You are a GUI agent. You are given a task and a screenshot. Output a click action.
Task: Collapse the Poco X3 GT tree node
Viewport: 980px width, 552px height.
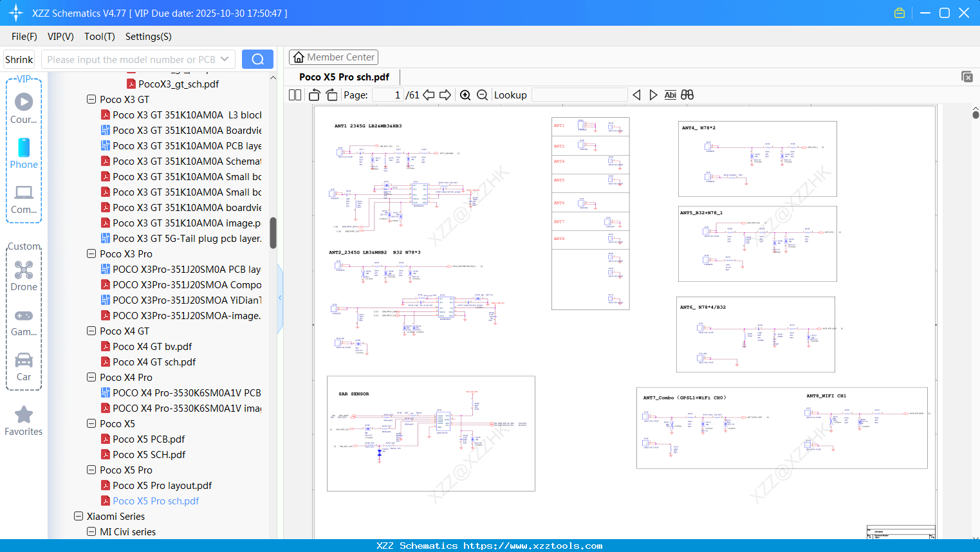91,100
